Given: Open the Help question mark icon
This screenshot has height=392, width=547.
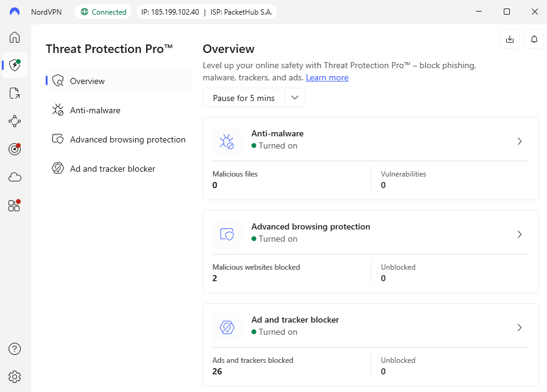Looking at the screenshot, I should pos(15,349).
